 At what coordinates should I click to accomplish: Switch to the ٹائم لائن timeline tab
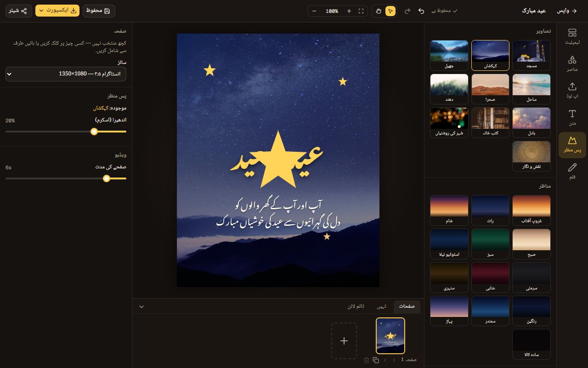point(356,306)
